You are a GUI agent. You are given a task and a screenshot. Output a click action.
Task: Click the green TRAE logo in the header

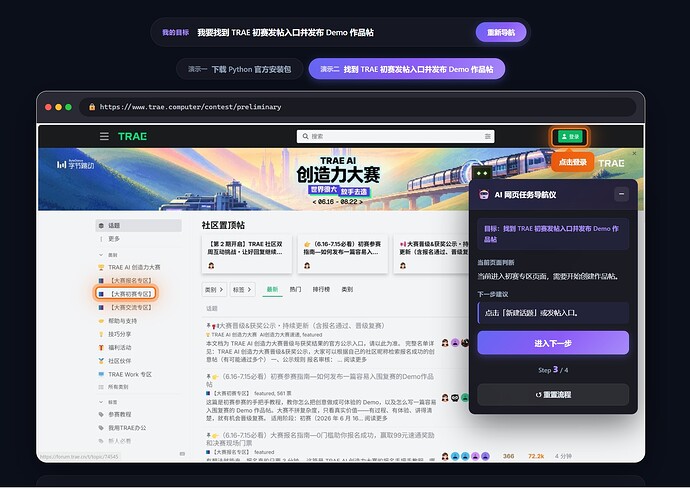click(132, 136)
